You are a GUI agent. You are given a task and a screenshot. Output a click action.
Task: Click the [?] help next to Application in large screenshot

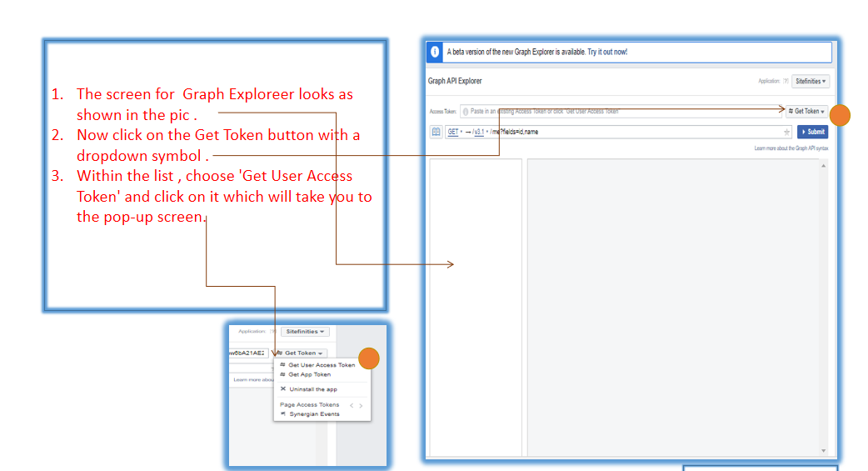786,82
